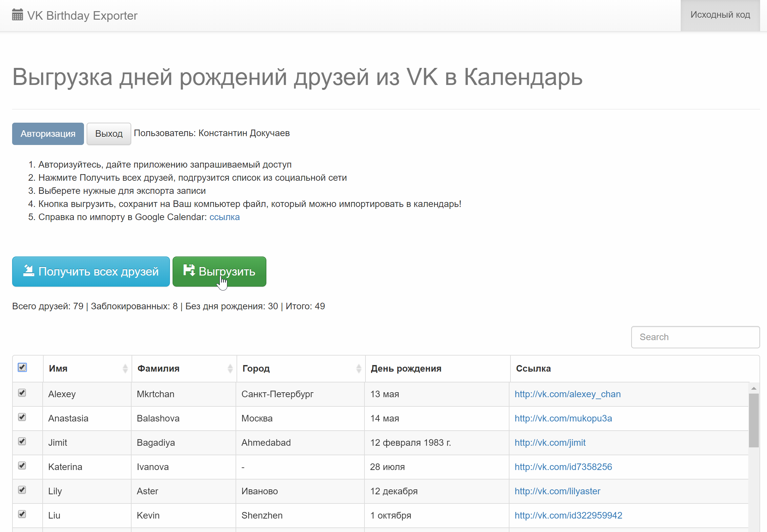
Task: Open the VK Birthday Exporter brand link
Action: pos(75,15)
